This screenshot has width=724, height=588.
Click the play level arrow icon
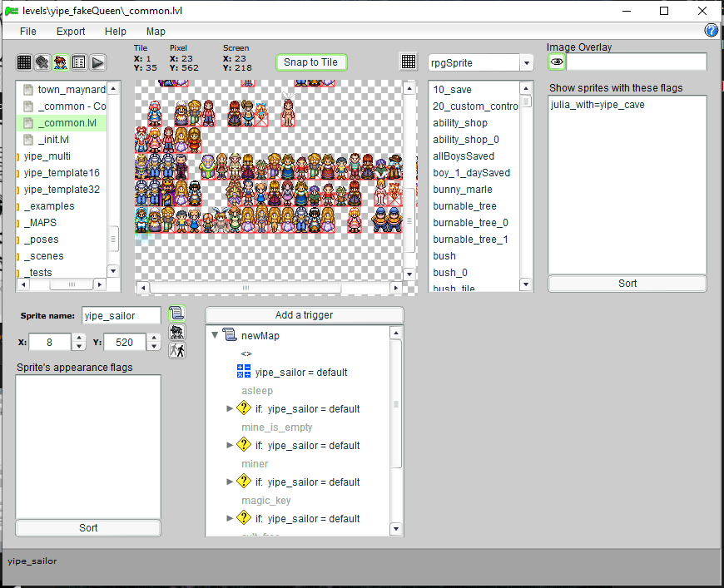tap(97, 62)
